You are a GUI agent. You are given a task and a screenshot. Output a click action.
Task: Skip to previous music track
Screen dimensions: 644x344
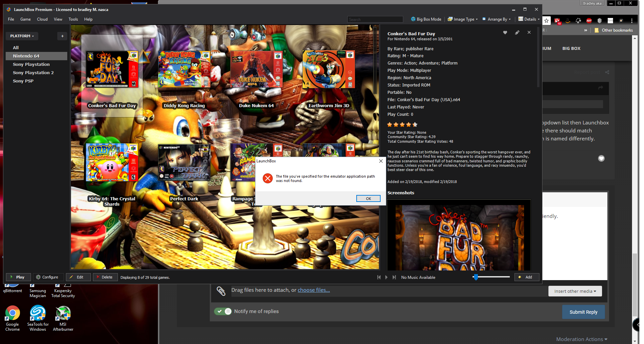click(379, 277)
